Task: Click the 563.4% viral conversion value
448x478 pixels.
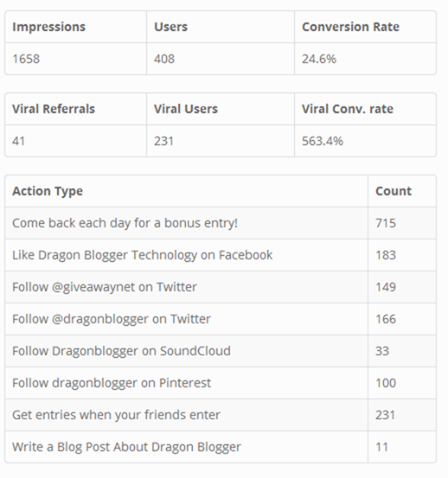Action: 323,141
